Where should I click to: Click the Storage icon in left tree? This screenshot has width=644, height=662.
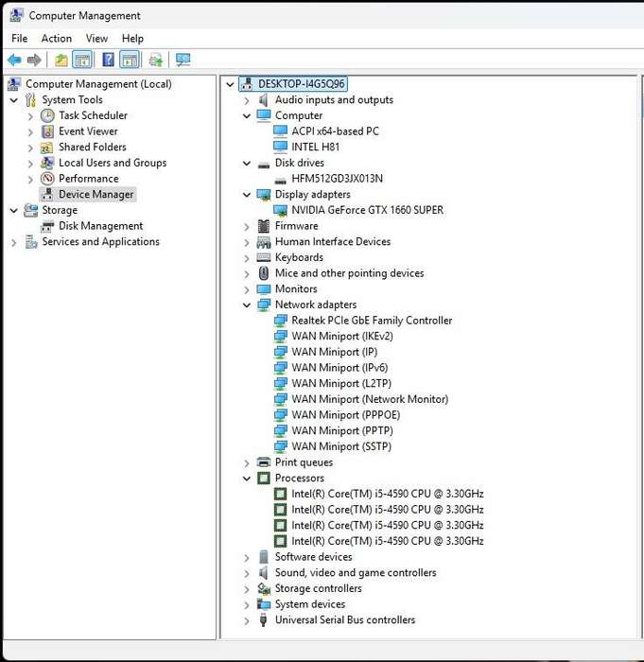(31, 210)
